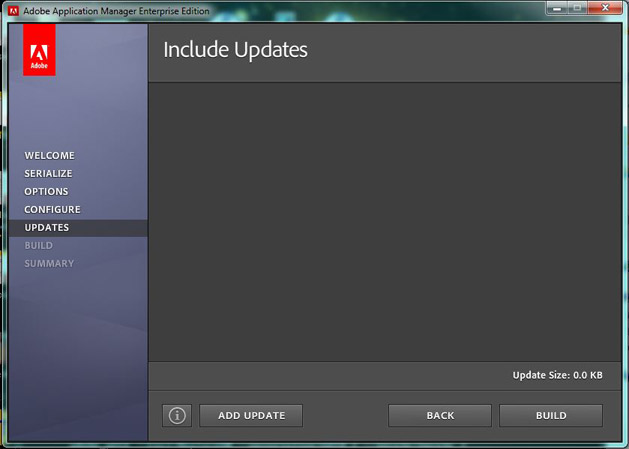Image resolution: width=629 pixels, height=449 pixels.
Task: Click the Adobe Application Manager Enterprise Edition title
Action: (116, 11)
